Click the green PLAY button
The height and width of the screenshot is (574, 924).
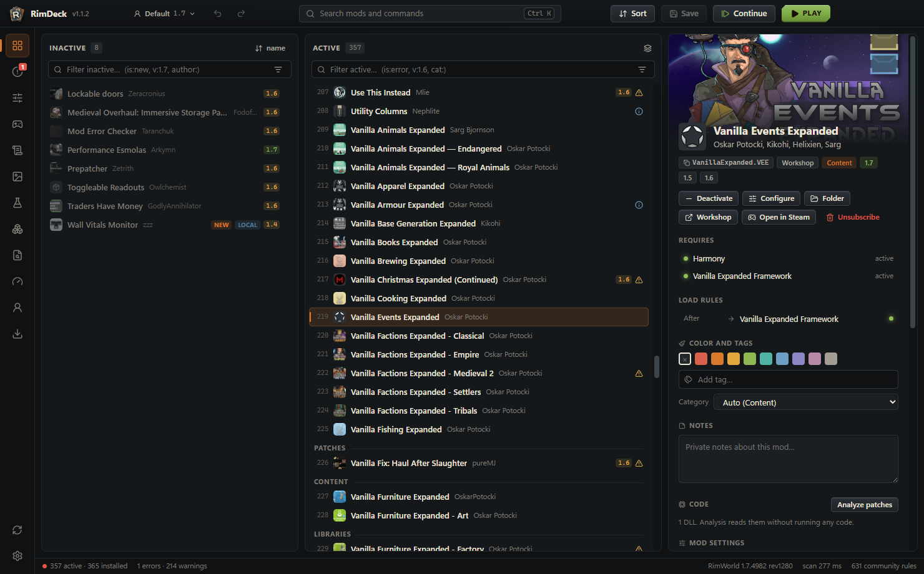click(806, 14)
